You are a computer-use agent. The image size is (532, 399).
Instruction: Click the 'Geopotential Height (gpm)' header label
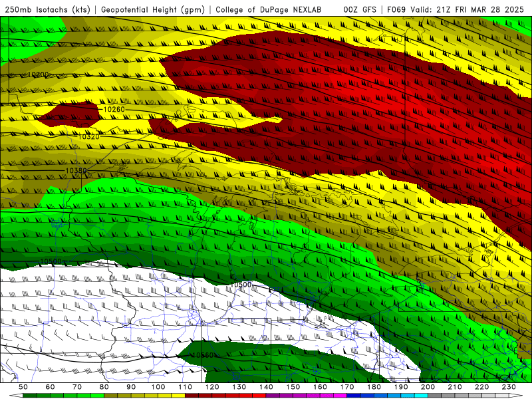[x=153, y=9]
